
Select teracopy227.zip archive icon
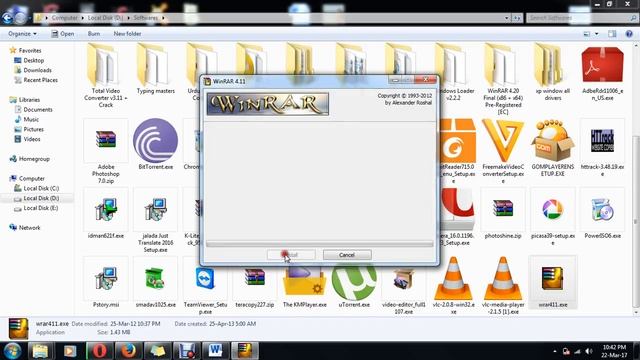coord(255,278)
